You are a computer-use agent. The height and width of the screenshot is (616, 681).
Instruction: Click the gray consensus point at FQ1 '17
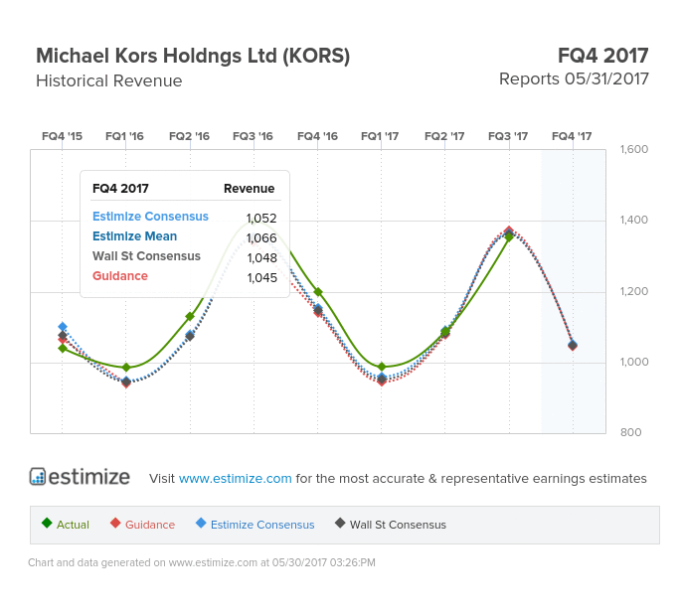[382, 380]
